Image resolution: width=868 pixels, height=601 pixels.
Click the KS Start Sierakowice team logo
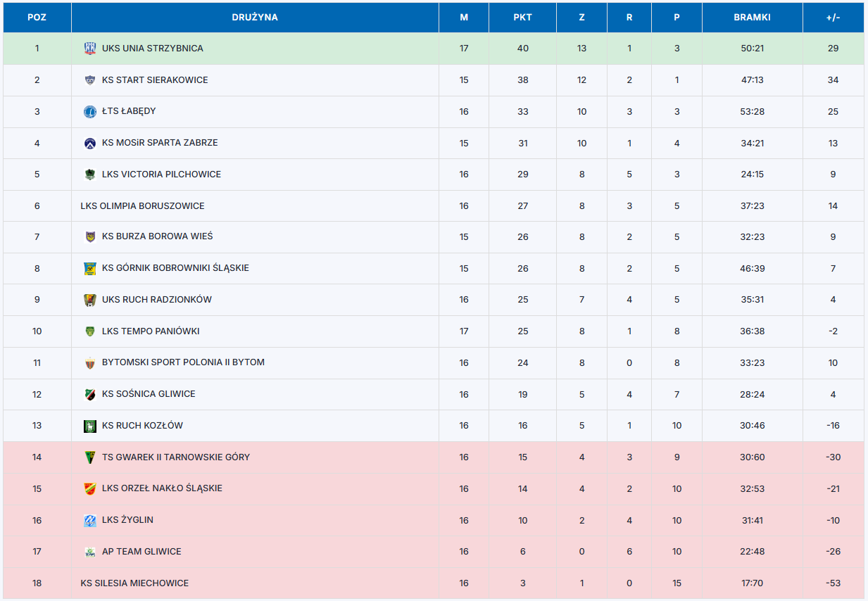90,80
